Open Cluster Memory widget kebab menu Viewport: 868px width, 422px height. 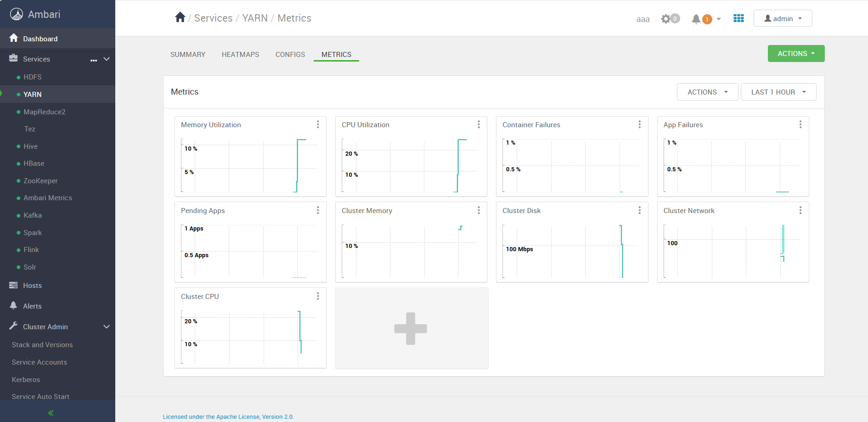pyautogui.click(x=479, y=210)
